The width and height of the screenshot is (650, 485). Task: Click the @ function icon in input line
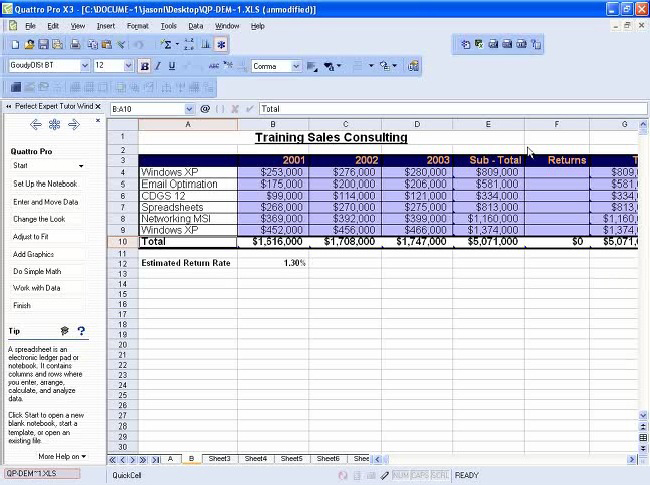click(x=205, y=109)
